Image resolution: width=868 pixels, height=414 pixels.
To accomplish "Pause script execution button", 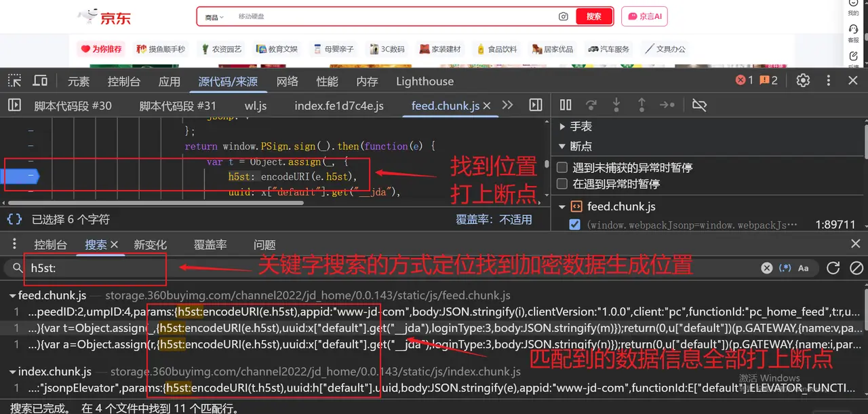I will 566,105.
